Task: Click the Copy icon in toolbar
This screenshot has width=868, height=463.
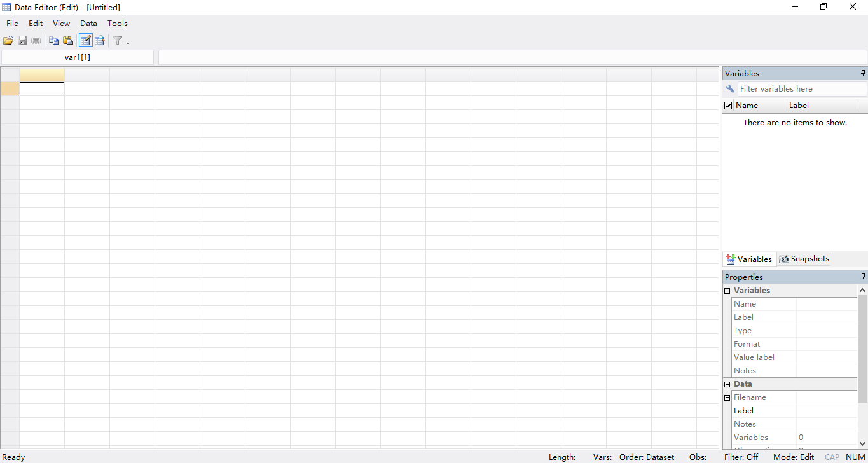Action: point(54,41)
